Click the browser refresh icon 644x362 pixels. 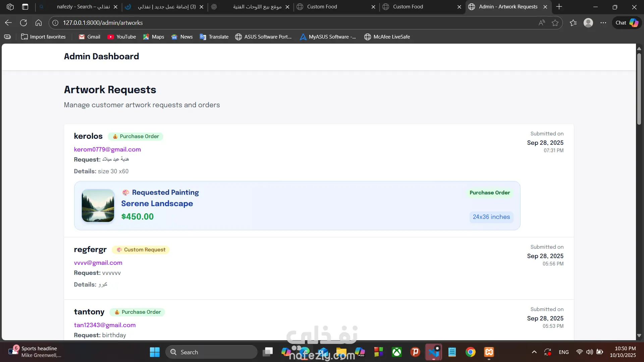pyautogui.click(x=23, y=23)
